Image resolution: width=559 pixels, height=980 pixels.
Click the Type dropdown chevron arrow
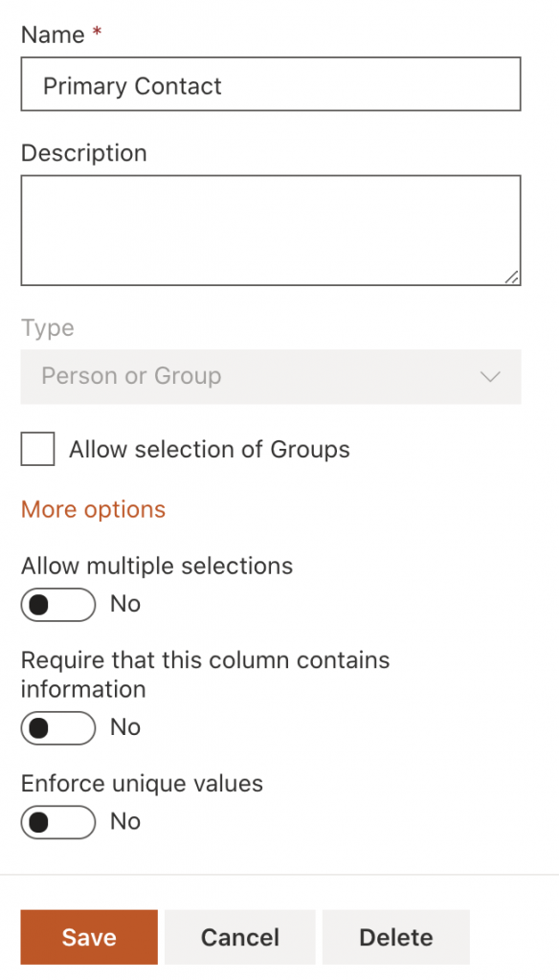(x=490, y=376)
